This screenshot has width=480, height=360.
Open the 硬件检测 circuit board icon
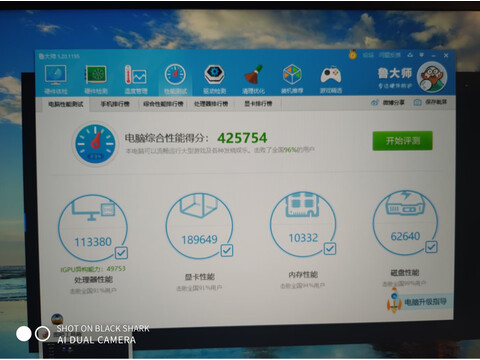click(x=96, y=75)
